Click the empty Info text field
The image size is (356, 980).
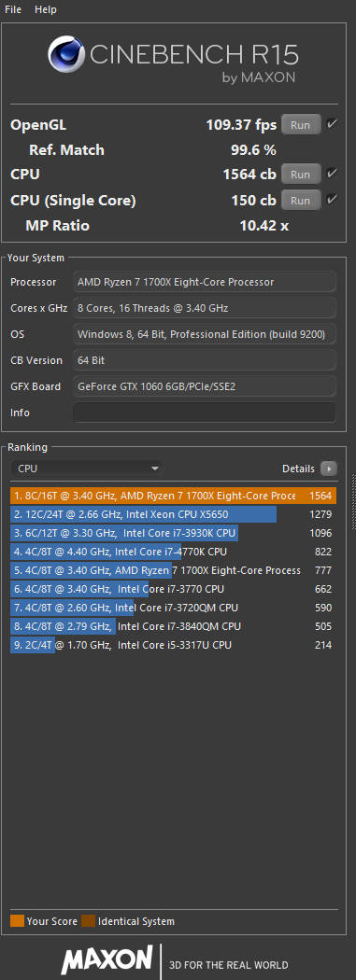point(205,413)
